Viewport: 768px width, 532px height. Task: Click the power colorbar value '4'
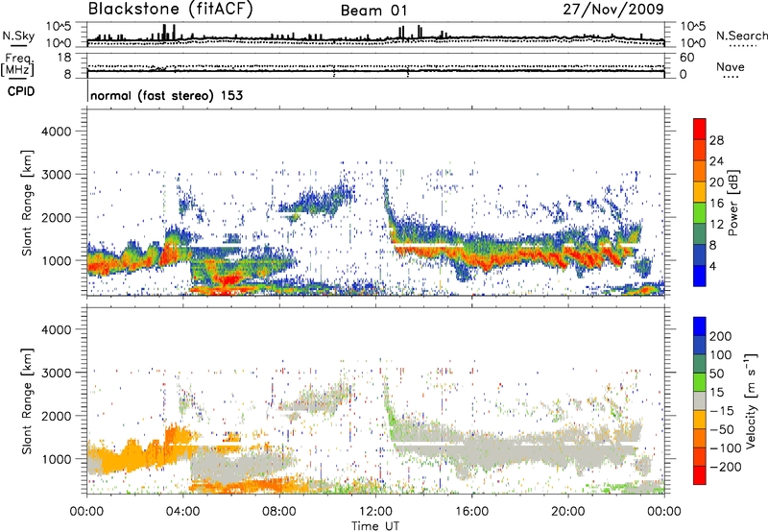[x=712, y=266]
